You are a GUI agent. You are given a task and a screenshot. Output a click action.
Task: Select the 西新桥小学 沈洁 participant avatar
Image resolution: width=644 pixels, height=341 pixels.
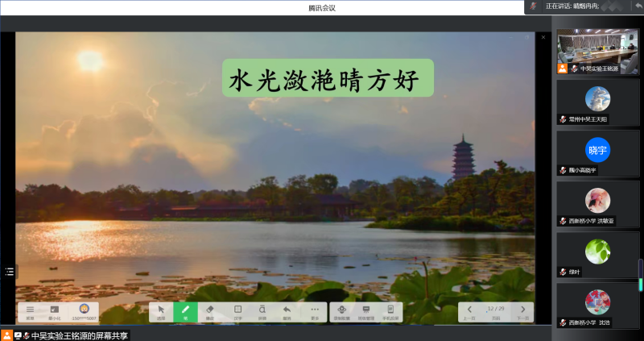point(597,302)
